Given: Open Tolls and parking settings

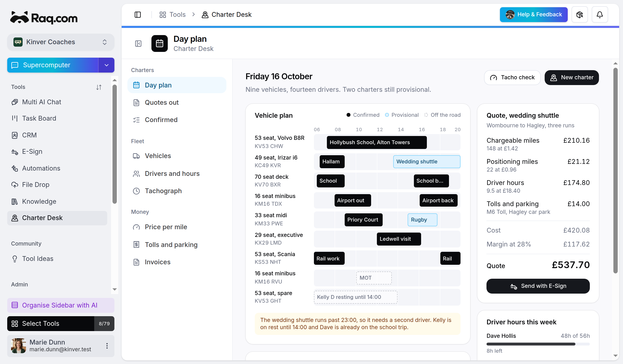Looking at the screenshot, I should click(177, 245).
